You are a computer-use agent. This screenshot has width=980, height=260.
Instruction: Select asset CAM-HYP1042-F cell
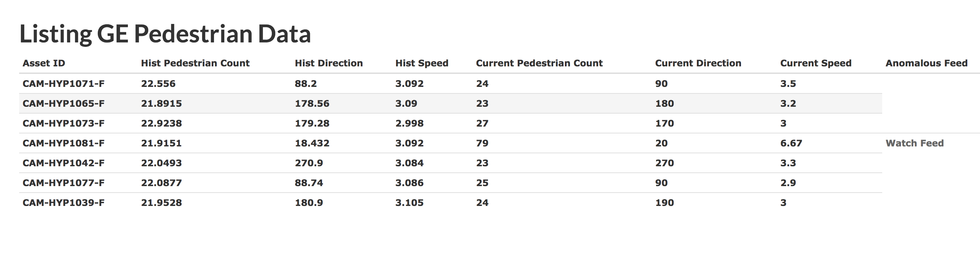[64, 163]
